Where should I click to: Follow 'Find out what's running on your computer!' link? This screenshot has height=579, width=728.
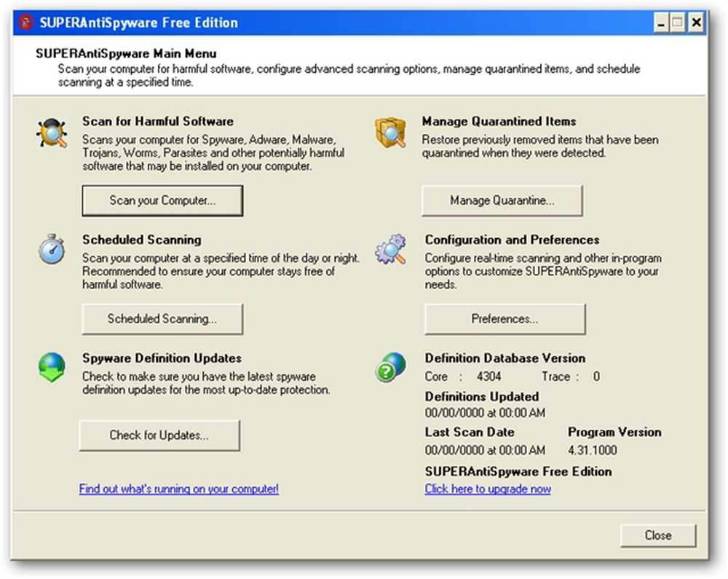tap(179, 489)
